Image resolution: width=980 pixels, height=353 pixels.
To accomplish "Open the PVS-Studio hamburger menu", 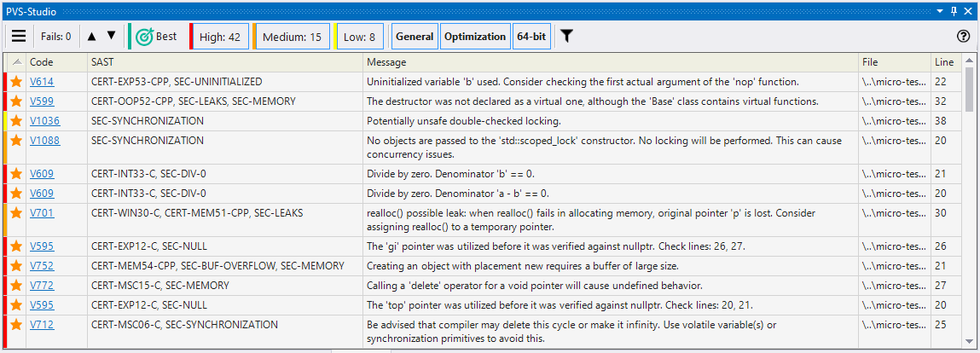I will (18, 37).
